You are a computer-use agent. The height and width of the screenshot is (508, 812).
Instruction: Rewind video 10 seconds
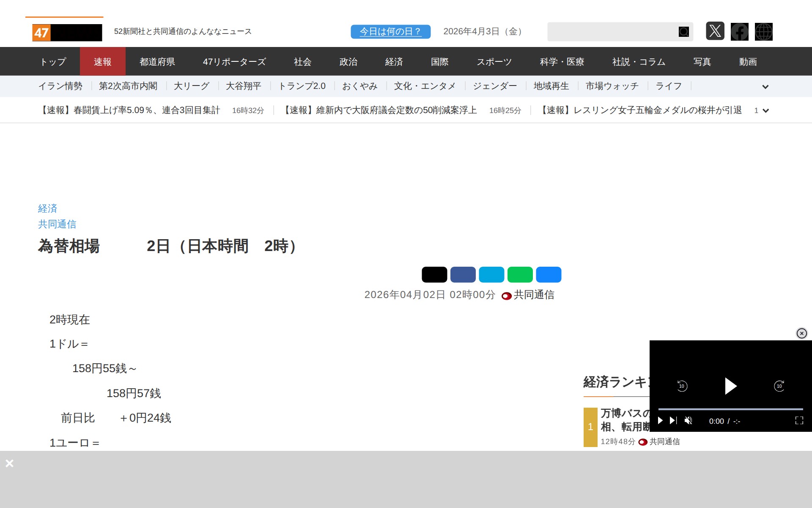click(x=682, y=386)
